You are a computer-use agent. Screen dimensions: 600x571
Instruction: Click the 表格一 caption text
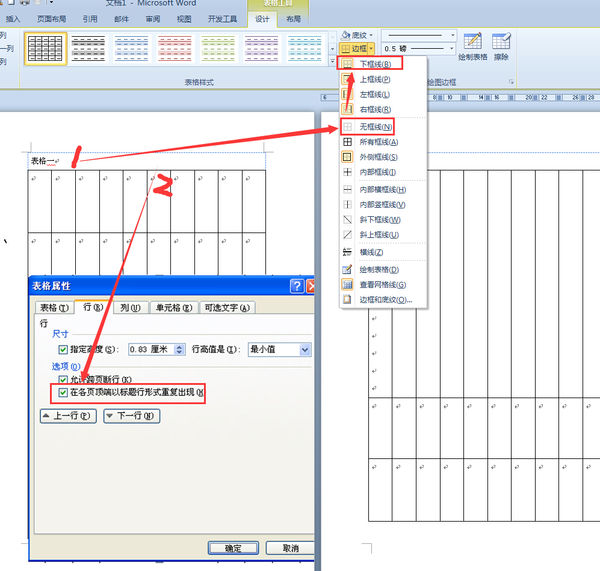click(42, 161)
